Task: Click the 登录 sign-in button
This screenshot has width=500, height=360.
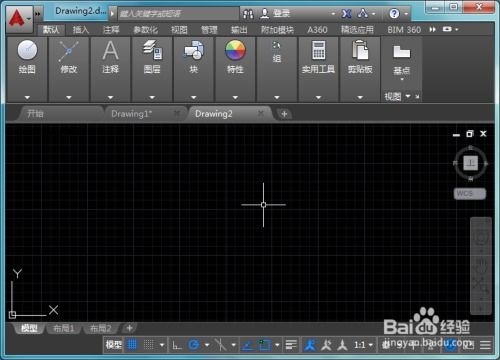Action: (x=275, y=13)
